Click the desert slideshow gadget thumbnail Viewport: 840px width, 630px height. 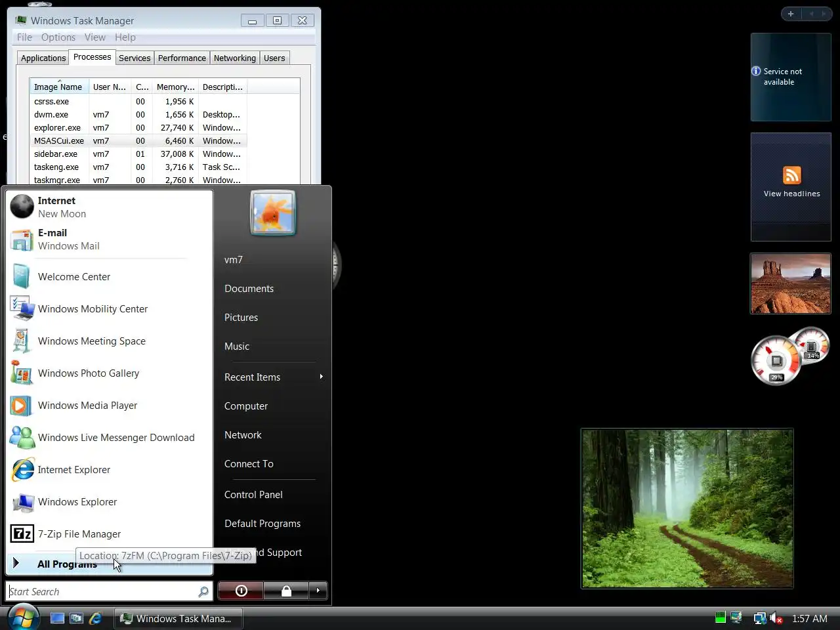[x=791, y=283]
